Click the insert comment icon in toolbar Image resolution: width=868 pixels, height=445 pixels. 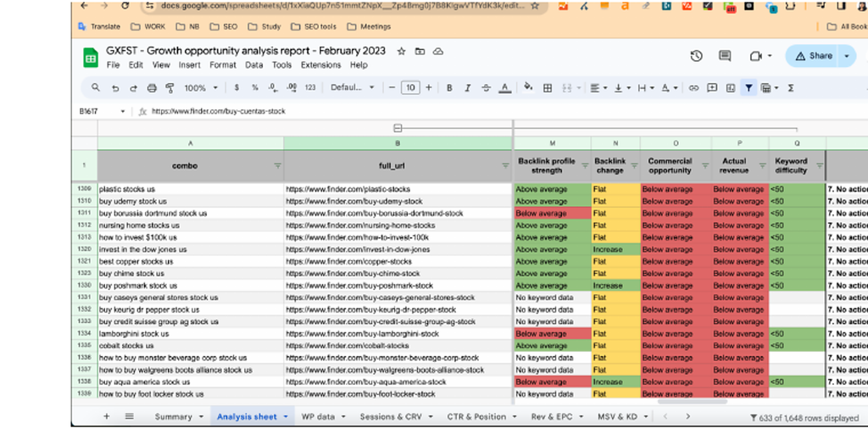[x=712, y=87]
